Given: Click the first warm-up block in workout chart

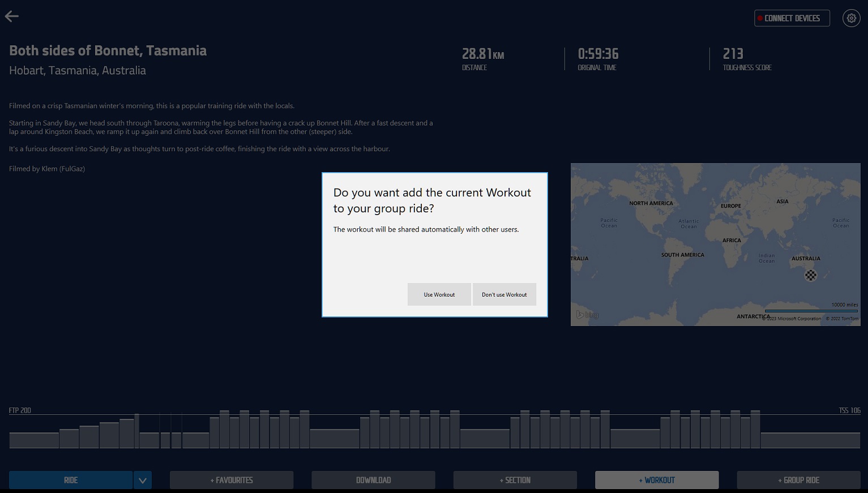Looking at the screenshot, I should [x=34, y=440].
